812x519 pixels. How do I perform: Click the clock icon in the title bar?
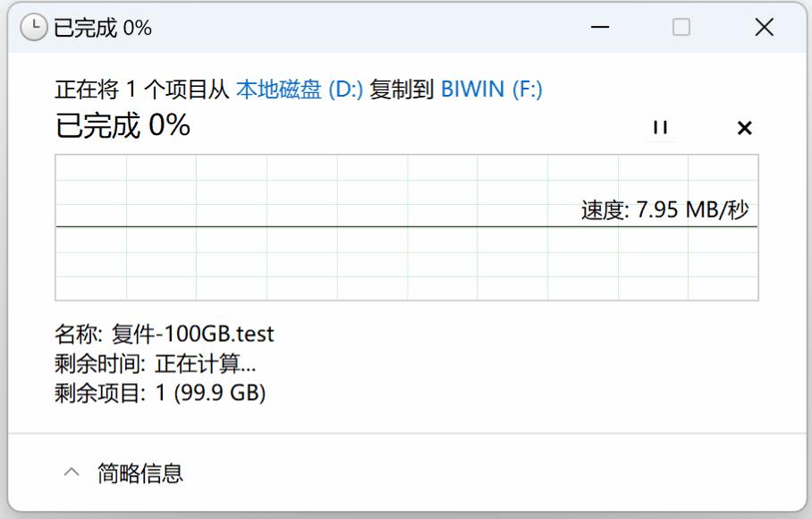tap(32, 27)
